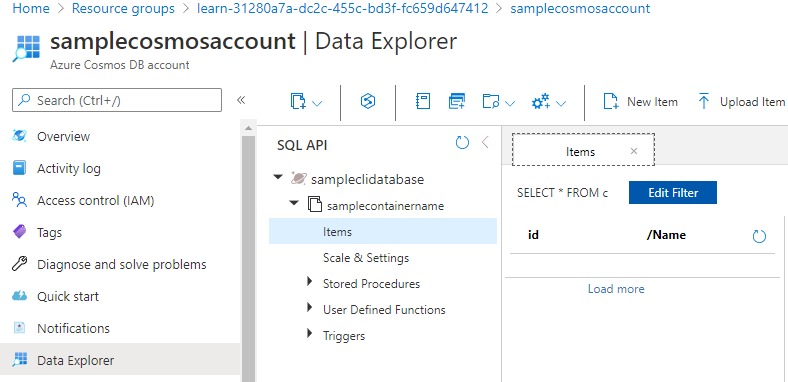Click the Diagnose wrench icon
The height and width of the screenshot is (382, 788).
click(x=19, y=263)
